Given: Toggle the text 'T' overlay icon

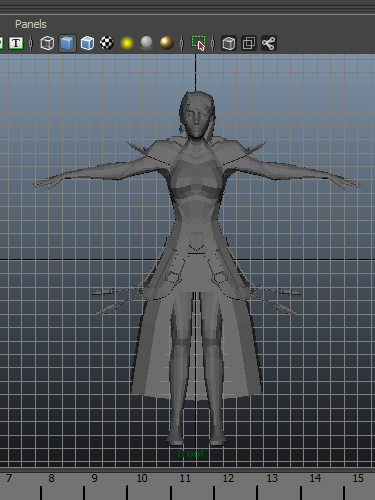Looking at the screenshot, I should point(16,43).
